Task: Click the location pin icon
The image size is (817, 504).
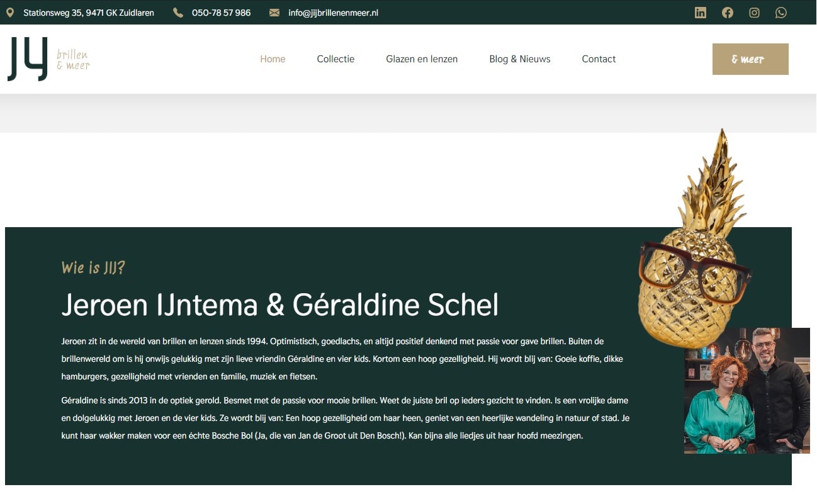Action: (x=10, y=13)
